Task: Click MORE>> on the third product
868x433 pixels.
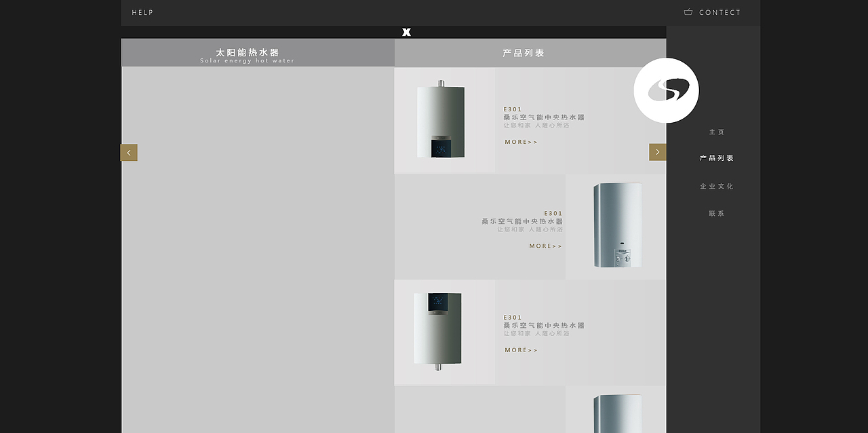Action: coord(521,350)
